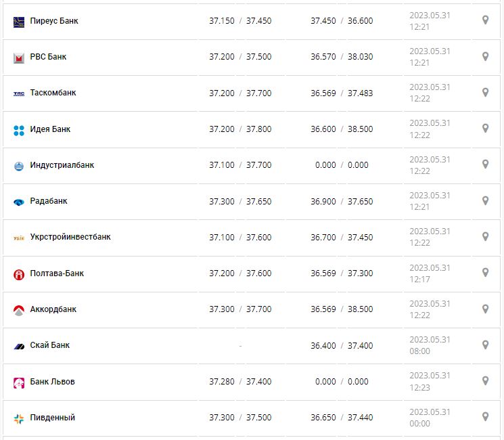
Task: Select the Радабанк name link
Action: coord(49,201)
